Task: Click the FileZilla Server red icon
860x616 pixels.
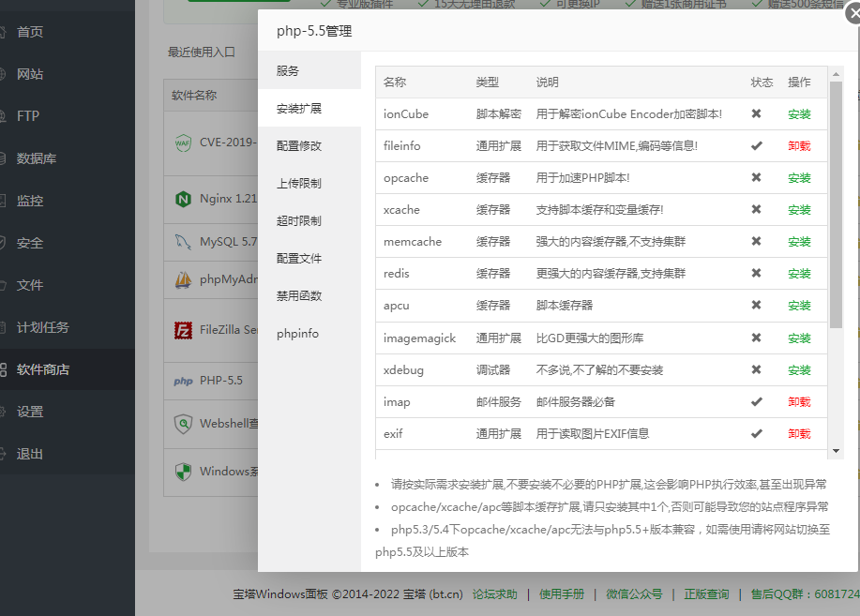Action: click(183, 330)
